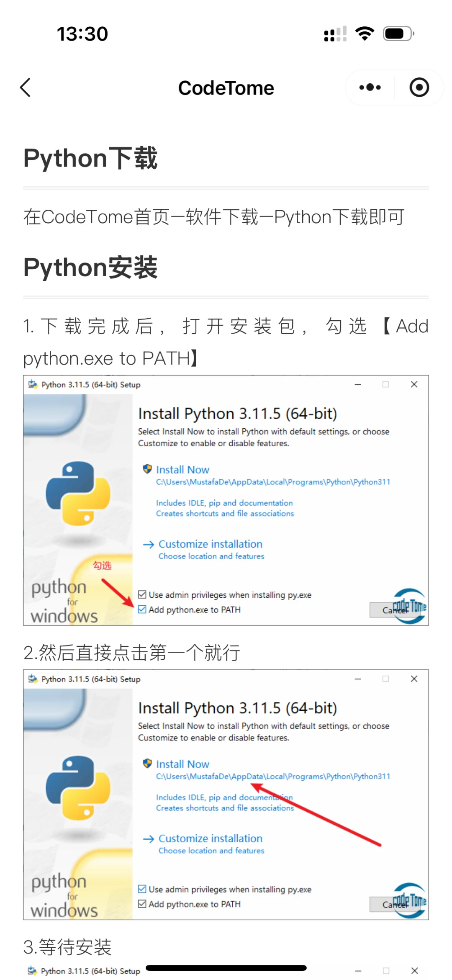Tap the back arrow in header
Screen dimensions: 452x980
(26, 87)
